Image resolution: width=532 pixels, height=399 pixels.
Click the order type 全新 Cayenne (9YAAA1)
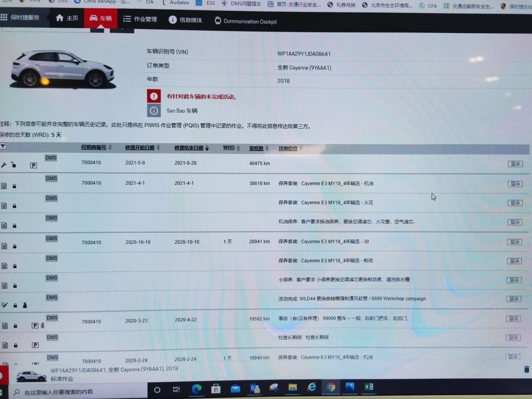(x=304, y=67)
